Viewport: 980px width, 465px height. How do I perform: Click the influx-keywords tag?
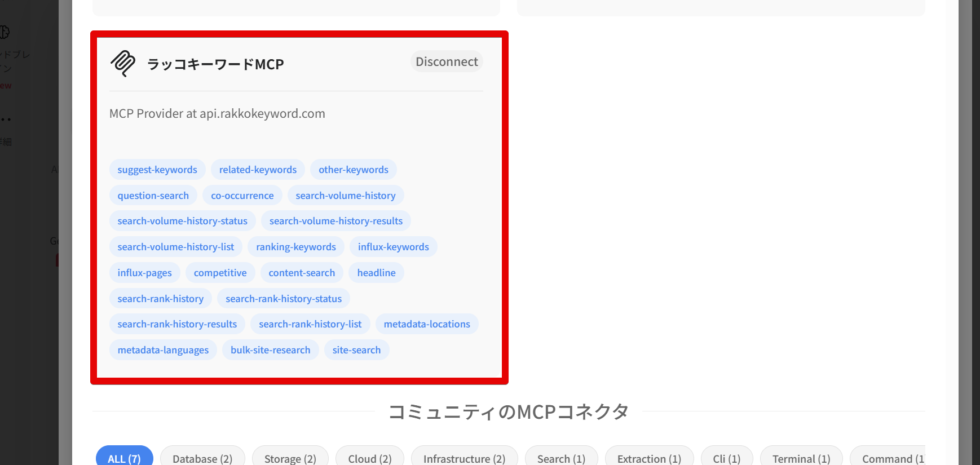click(394, 247)
